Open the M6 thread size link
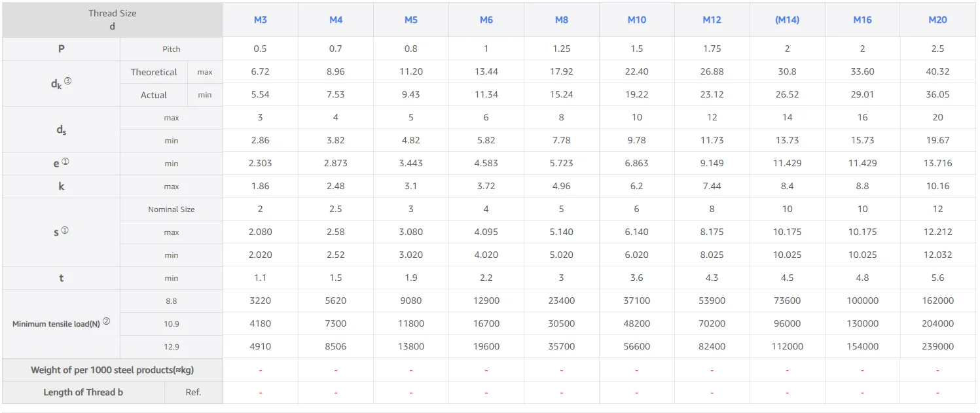This screenshot has height=413, width=980. [x=486, y=20]
